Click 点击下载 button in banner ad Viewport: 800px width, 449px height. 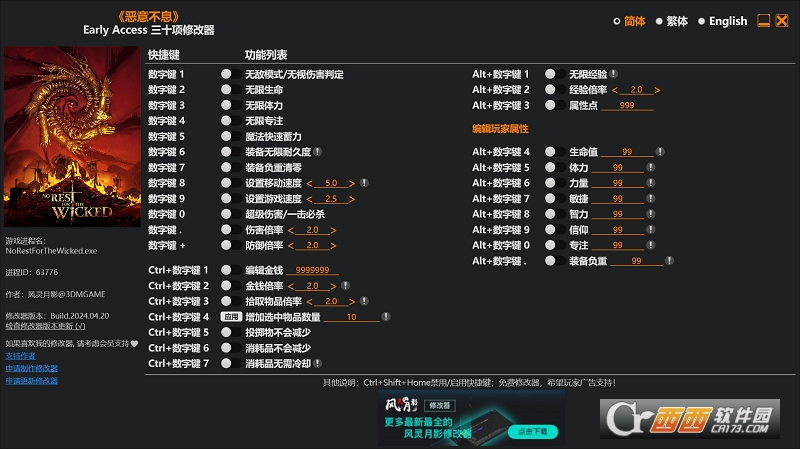click(x=533, y=432)
